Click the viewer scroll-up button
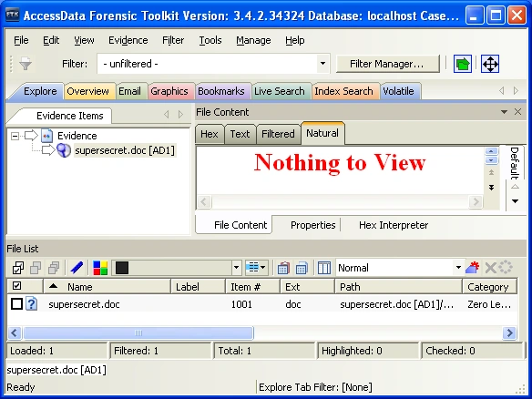This screenshot has height=399, width=532. click(491, 151)
